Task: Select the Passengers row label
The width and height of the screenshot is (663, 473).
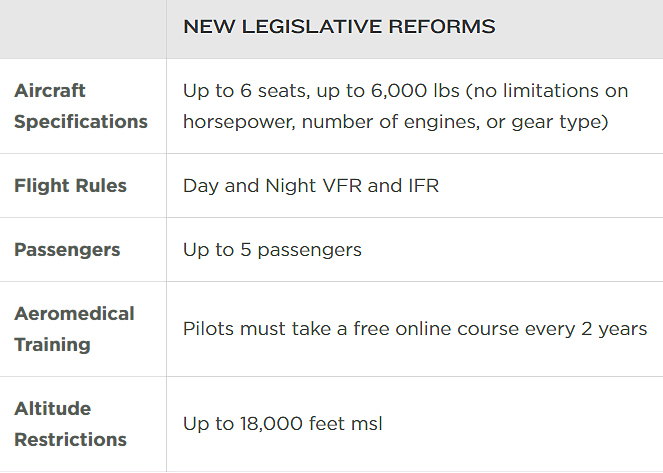Action: point(67,250)
